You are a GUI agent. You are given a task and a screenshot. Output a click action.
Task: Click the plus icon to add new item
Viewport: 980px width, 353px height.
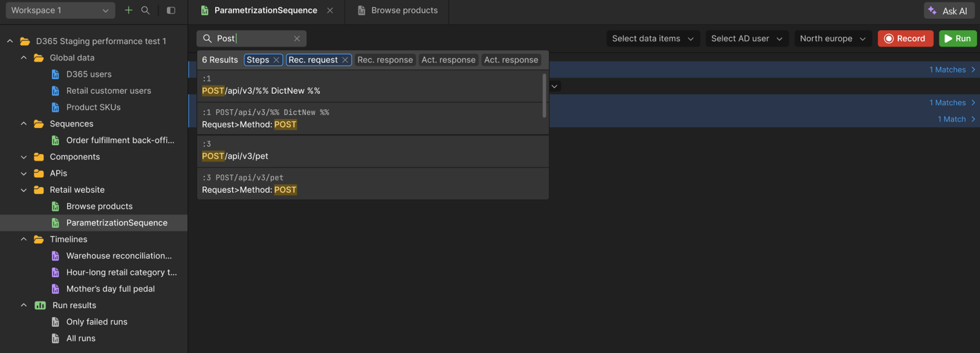coord(128,10)
